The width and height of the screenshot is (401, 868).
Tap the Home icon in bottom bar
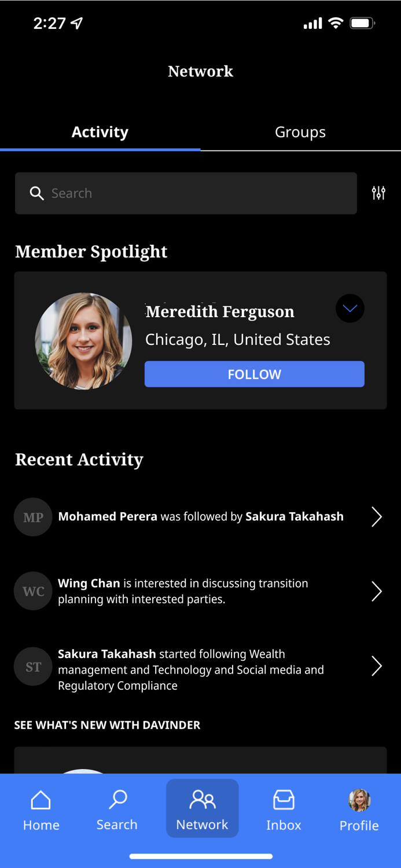41,800
